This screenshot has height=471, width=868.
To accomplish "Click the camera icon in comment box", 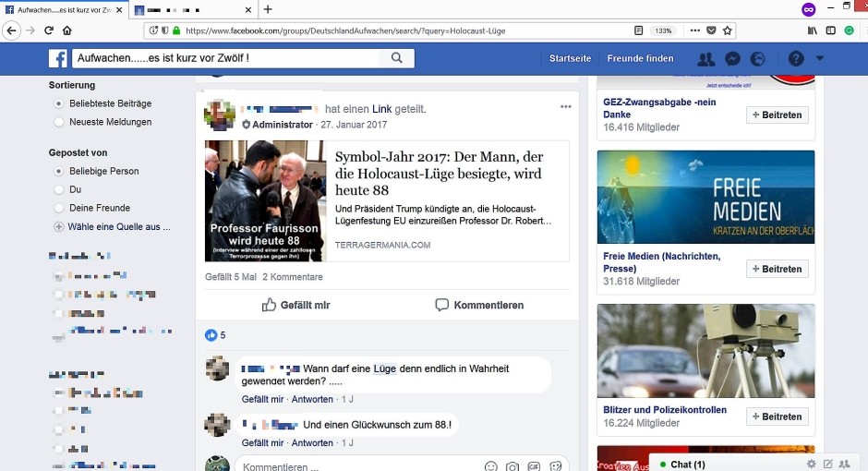I will pyautogui.click(x=512, y=466).
